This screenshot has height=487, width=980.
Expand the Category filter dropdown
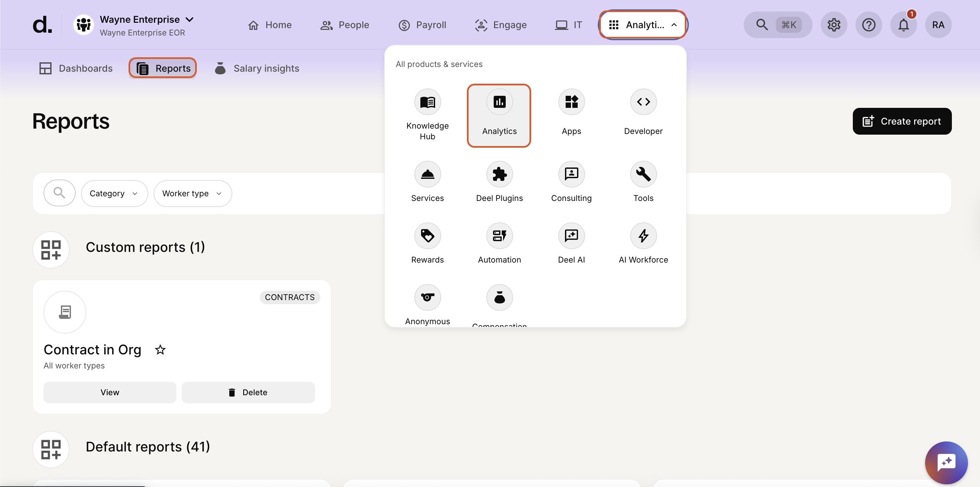(x=114, y=194)
